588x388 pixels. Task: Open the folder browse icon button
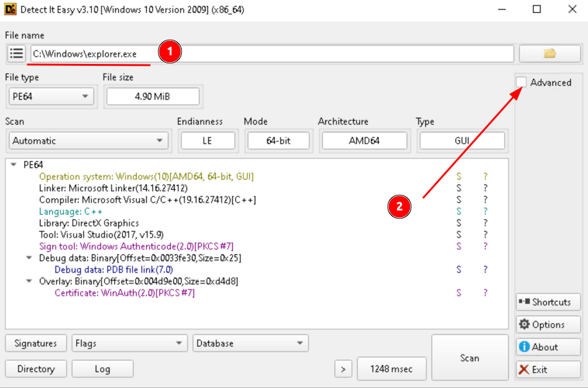click(x=549, y=53)
